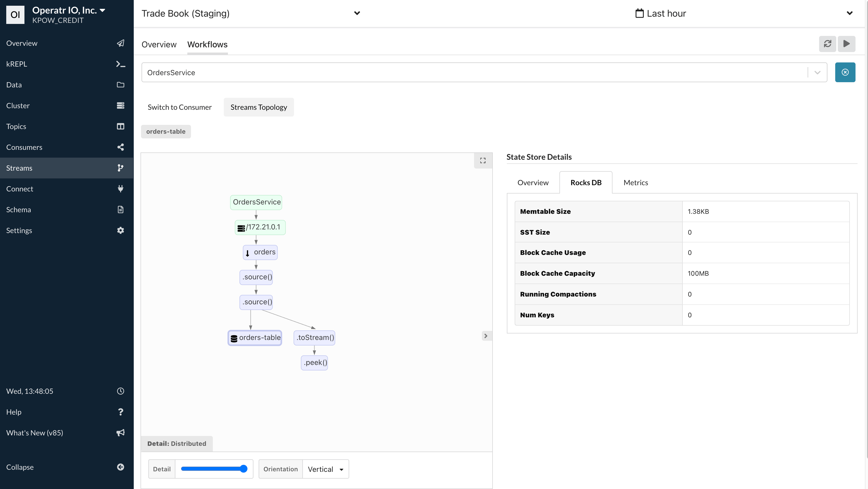This screenshot has height=489, width=868.
Task: Open the Workflows Overview tab
Action: pyautogui.click(x=159, y=44)
